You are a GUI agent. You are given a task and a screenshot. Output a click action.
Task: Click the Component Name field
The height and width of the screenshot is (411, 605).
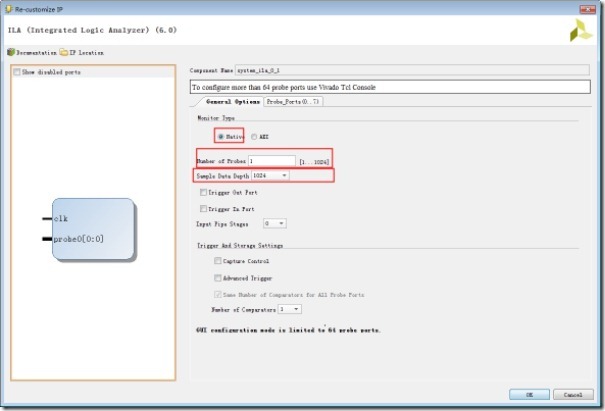pyautogui.click(x=412, y=70)
